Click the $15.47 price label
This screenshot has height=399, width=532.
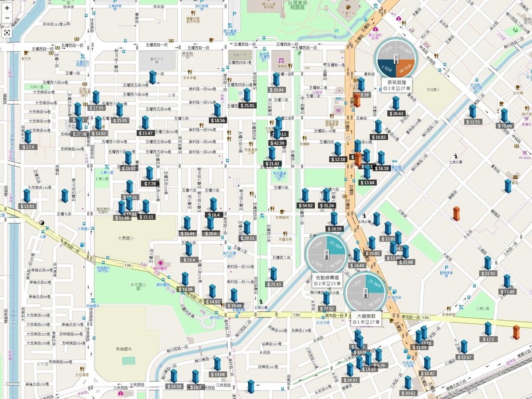[145, 133]
